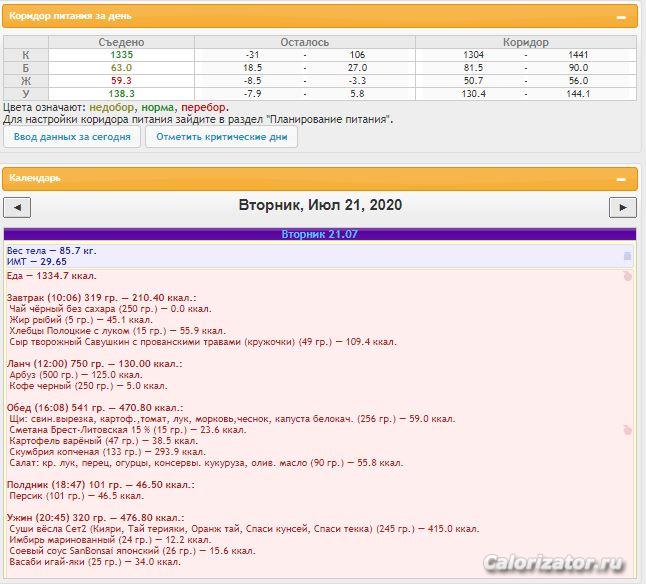Click the food icon beside Еда 1334.7 ккал
Screen dimensions: 646x584
[x=627, y=275]
